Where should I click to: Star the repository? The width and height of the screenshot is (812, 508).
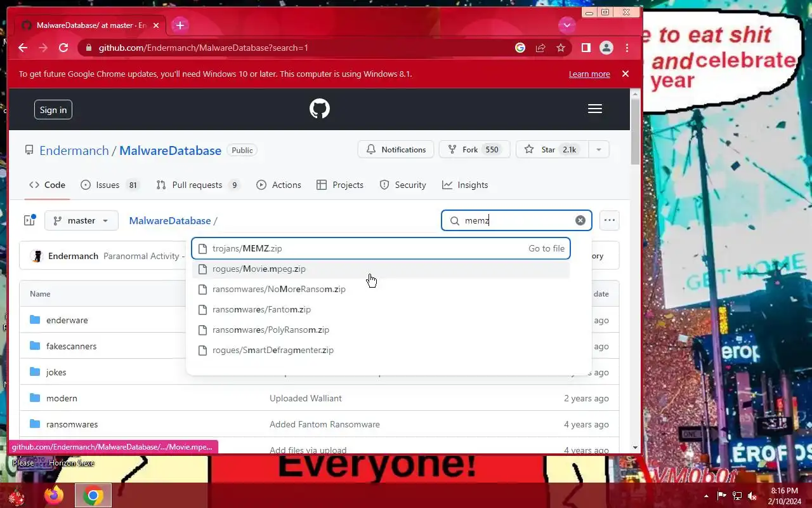coord(551,150)
